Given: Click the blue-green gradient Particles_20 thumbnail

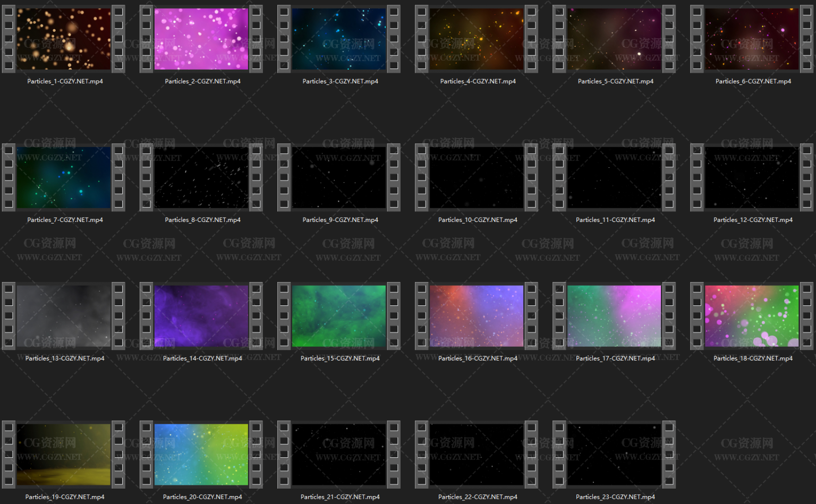Looking at the screenshot, I should tap(201, 455).
